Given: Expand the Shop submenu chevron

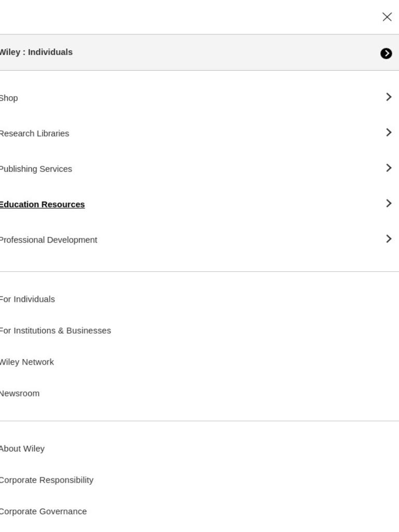Looking at the screenshot, I should tap(389, 97).
